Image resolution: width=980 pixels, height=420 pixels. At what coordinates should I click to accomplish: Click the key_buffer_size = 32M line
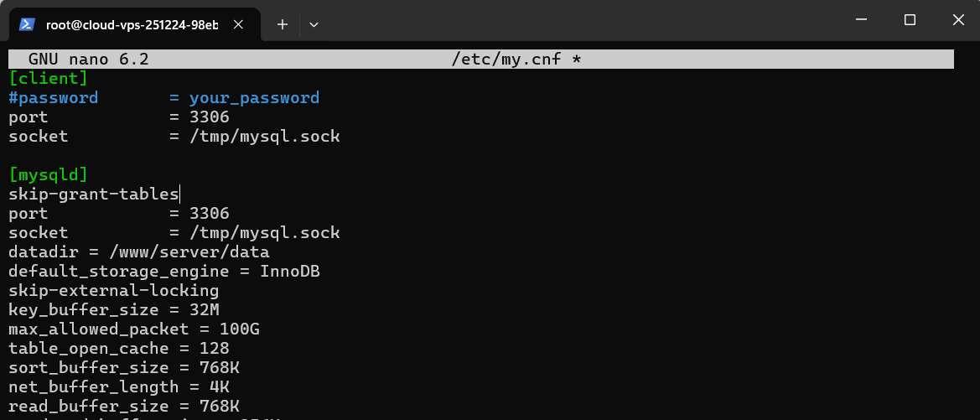(x=113, y=310)
